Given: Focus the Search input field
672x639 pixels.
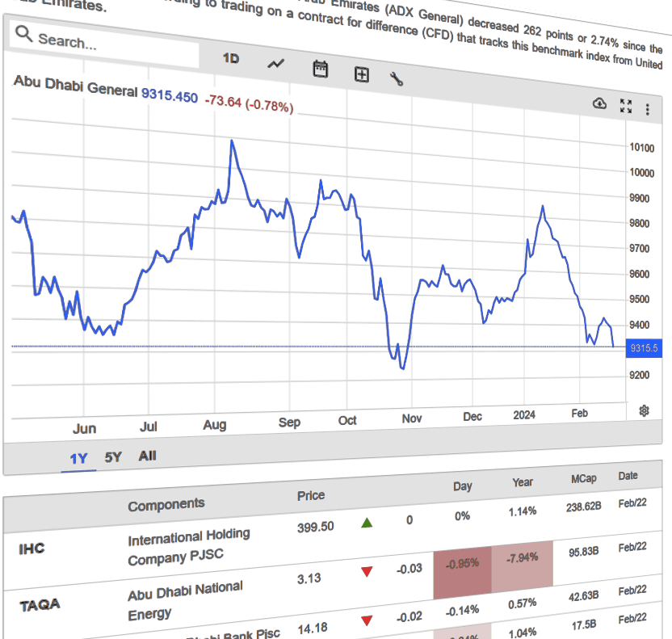Looking at the screenshot, I should 104,44.
